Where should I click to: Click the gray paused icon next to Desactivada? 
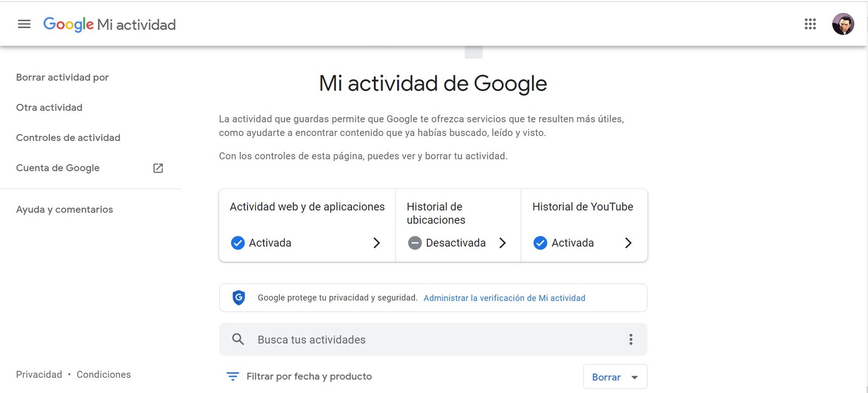[x=414, y=243]
